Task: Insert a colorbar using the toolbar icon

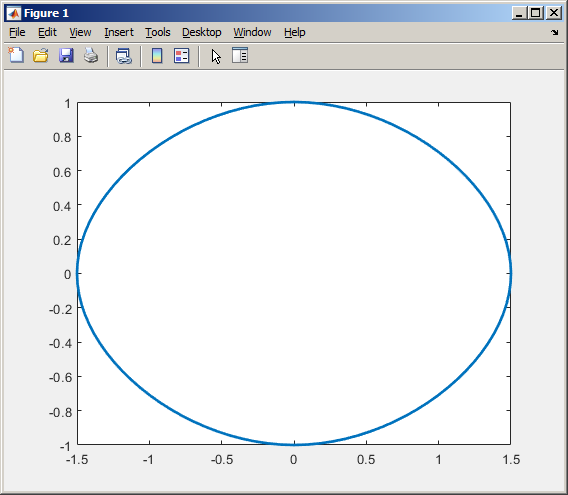Action: [x=157, y=56]
